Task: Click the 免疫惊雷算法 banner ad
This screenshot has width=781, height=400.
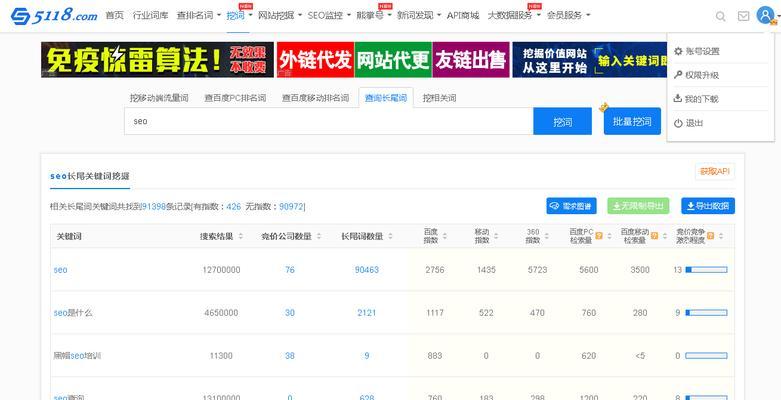Action: [157, 60]
